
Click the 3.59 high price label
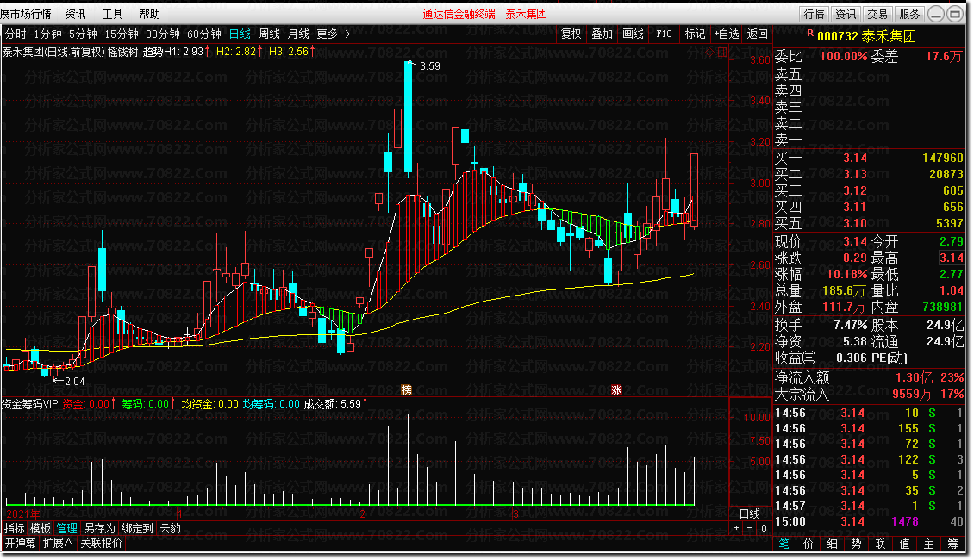430,65
